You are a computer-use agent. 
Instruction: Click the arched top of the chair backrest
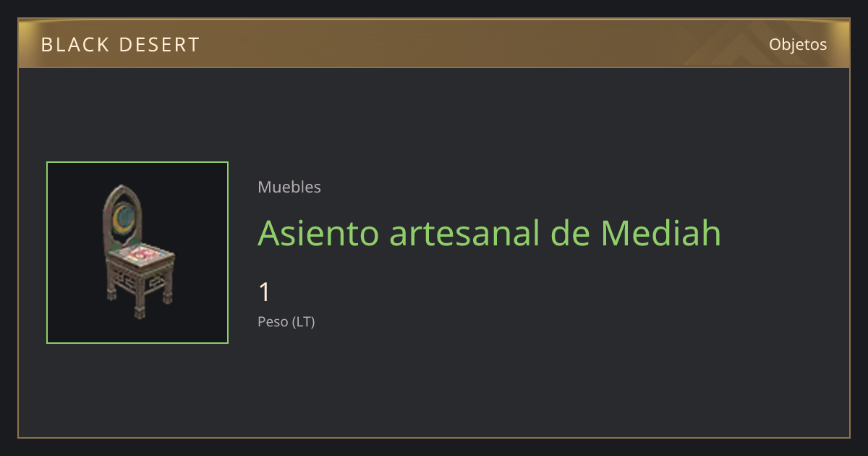pyautogui.click(x=120, y=194)
